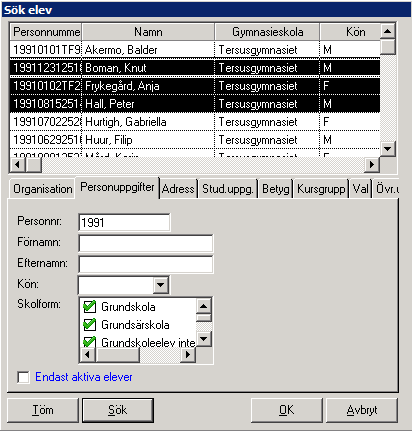The image size is (412, 431).
Task: Uncheck the Grundsärskola checkbox
Action: [x=89, y=325]
